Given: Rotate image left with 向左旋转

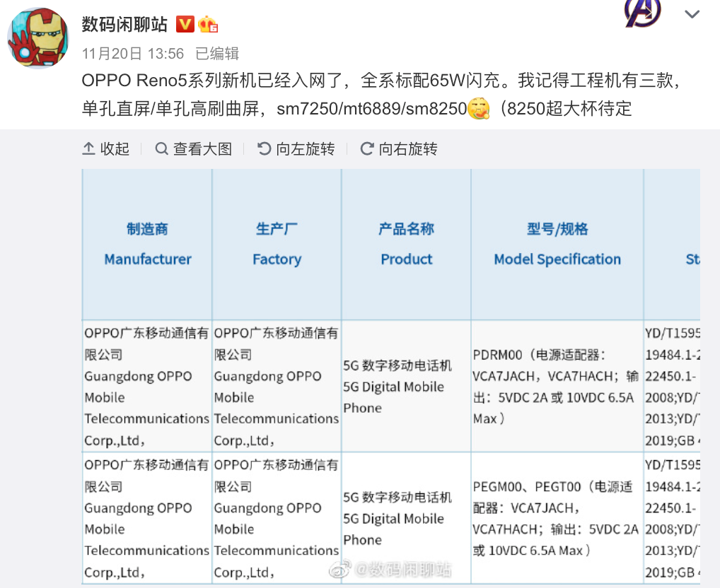Looking at the screenshot, I should click(296, 148).
